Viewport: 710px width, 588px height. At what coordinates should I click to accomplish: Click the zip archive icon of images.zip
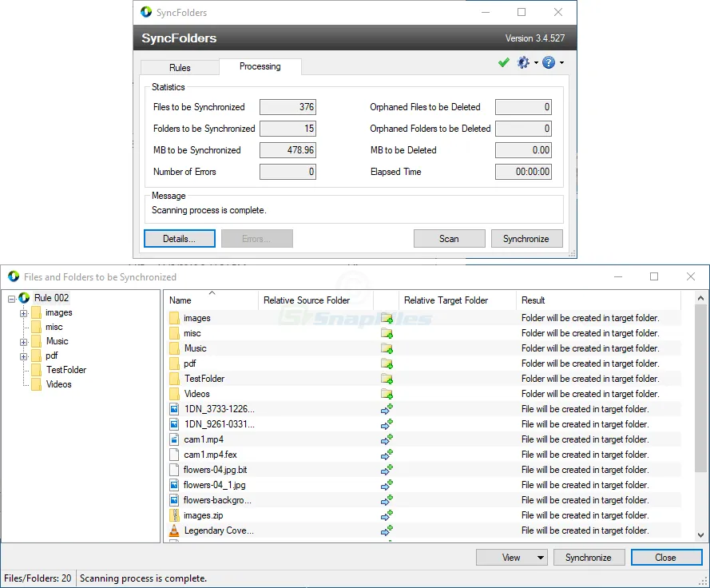[x=174, y=515]
